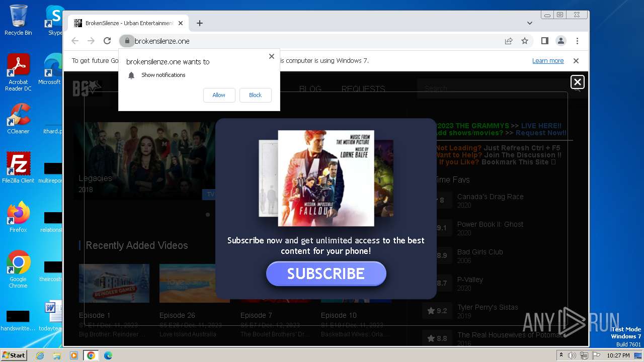Click the share page icon

(x=509, y=41)
